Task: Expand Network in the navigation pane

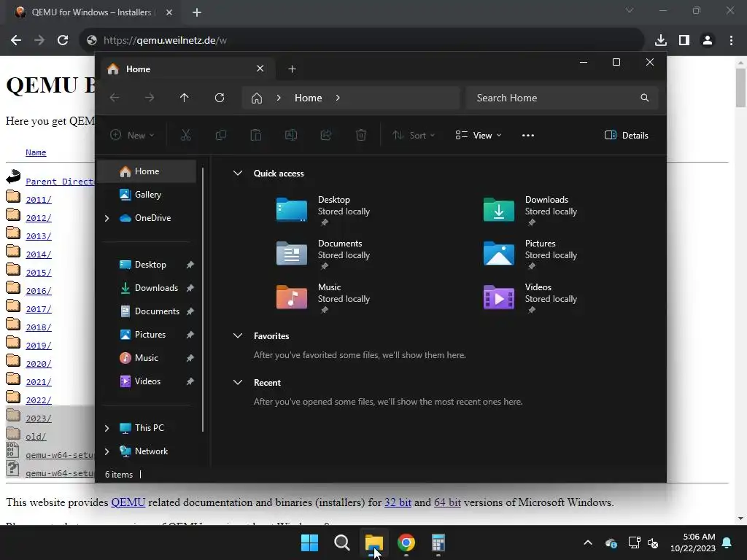Action: pos(107,451)
